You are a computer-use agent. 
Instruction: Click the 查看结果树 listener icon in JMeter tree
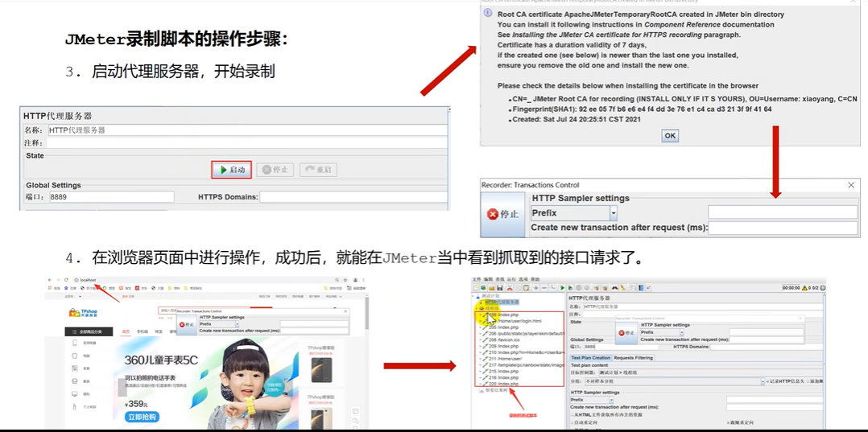481,390
